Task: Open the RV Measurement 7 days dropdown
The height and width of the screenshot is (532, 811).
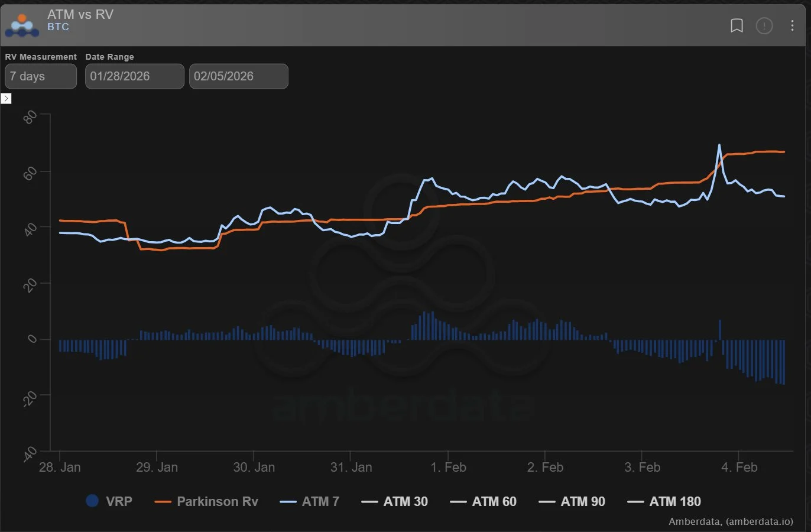Action: (x=41, y=76)
